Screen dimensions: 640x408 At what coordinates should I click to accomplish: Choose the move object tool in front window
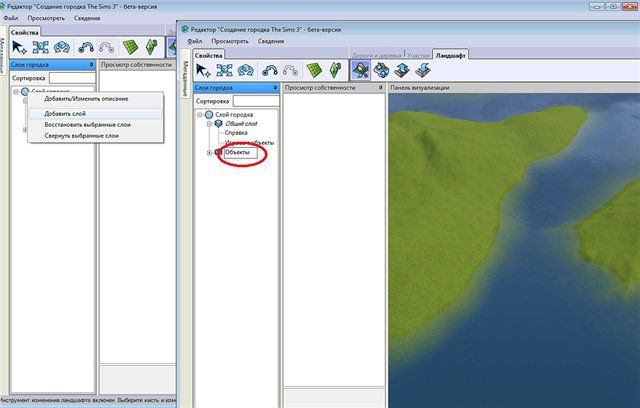tap(224, 70)
